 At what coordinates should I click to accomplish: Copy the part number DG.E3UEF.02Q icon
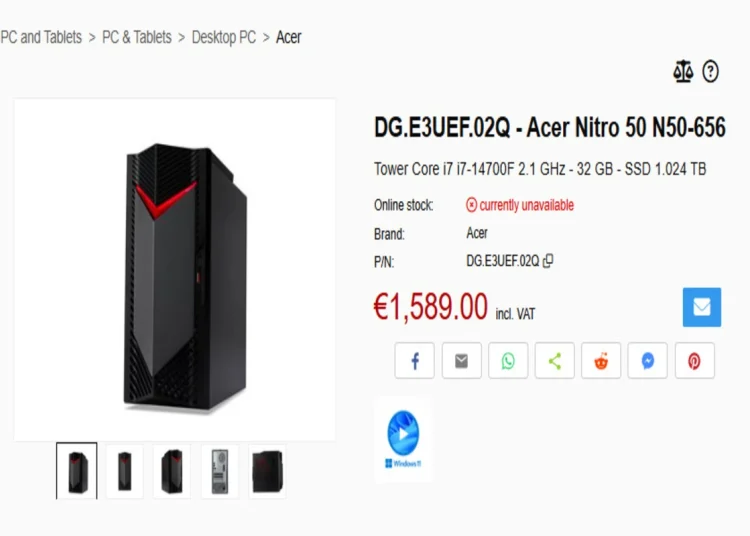tap(548, 261)
